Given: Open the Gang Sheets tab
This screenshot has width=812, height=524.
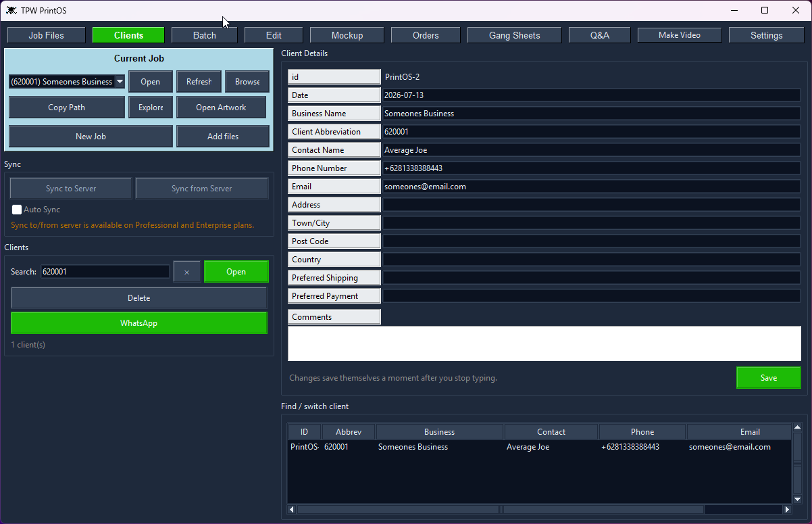Looking at the screenshot, I should click(x=515, y=35).
